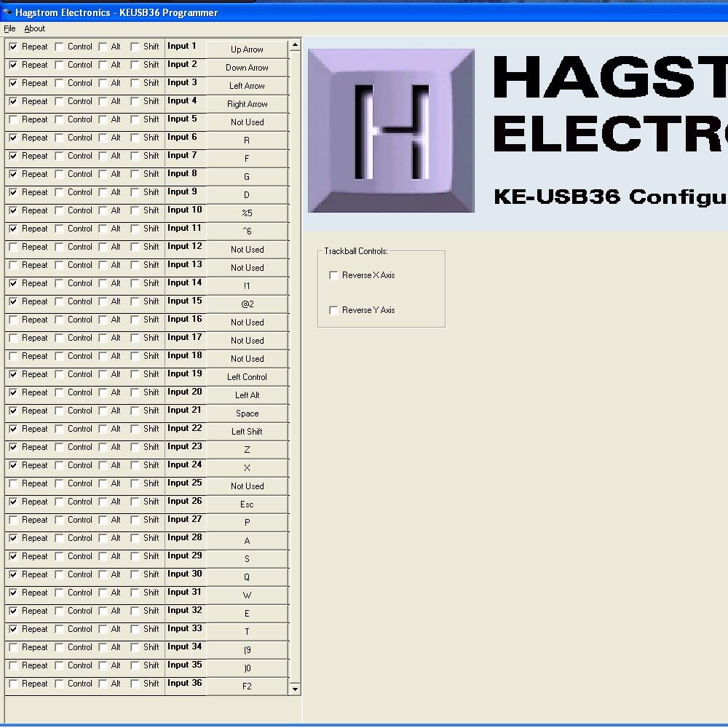This screenshot has width=728, height=728.
Task: Click the Up Arrow key button for Input 1
Action: pyautogui.click(x=247, y=50)
